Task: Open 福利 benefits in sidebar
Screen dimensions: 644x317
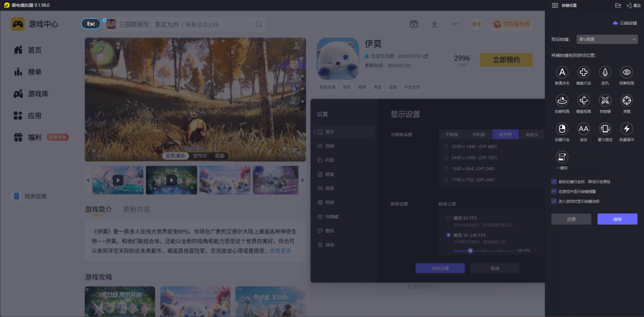Action: pyautogui.click(x=28, y=137)
